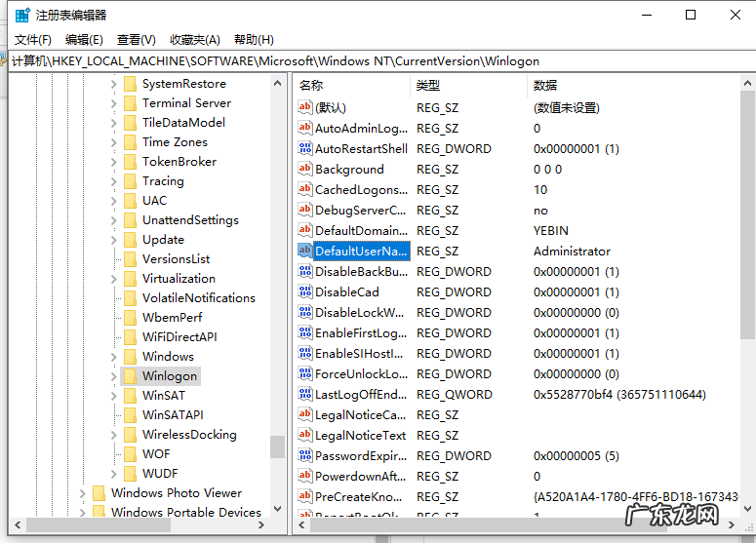Expand the TileDataModel key
The height and width of the screenshot is (543, 756).
[113, 123]
